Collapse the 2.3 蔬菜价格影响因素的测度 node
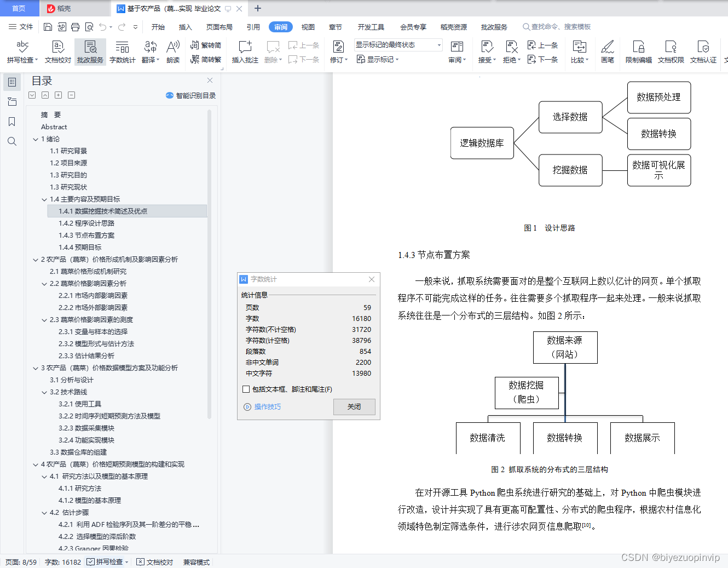 coord(44,320)
